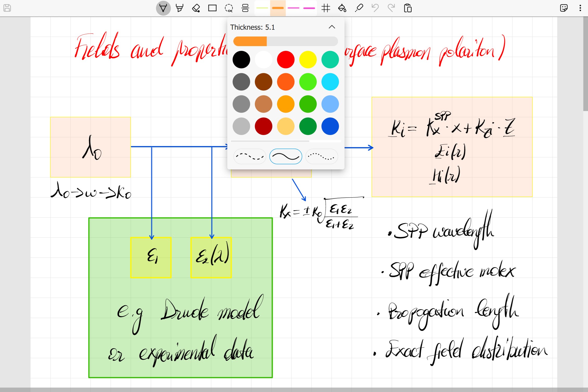The image size is (588, 392).
Task: Undo the last stroke
Action: 375,8
